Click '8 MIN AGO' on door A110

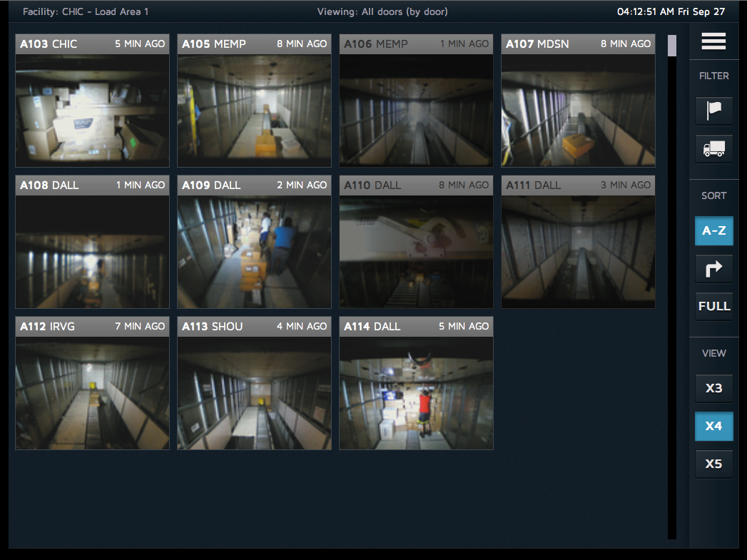pyautogui.click(x=464, y=185)
